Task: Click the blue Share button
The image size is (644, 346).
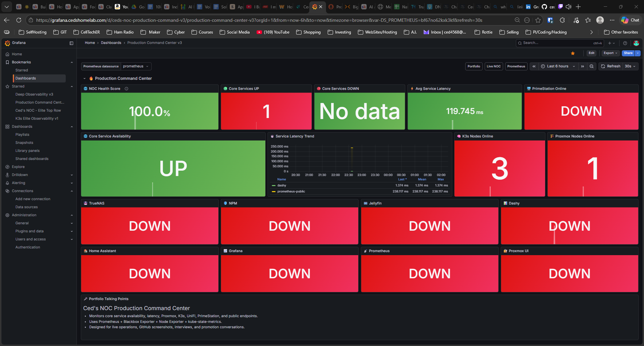Action: [628, 53]
